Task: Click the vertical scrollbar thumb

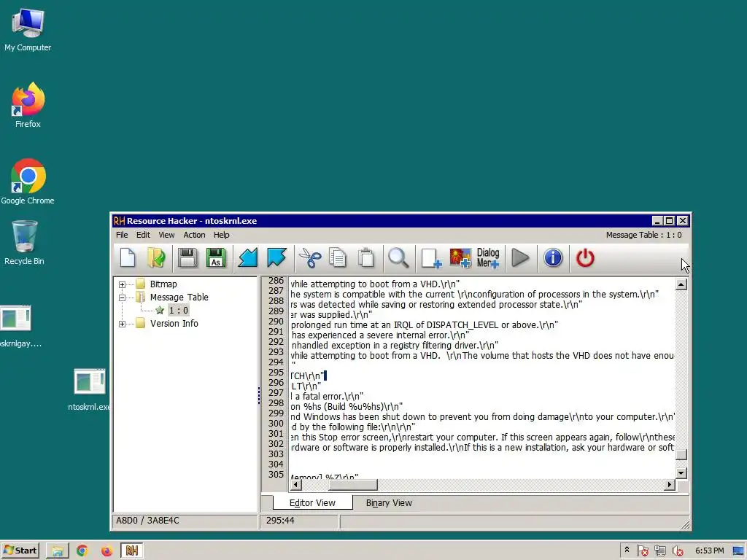Action: pos(681,454)
